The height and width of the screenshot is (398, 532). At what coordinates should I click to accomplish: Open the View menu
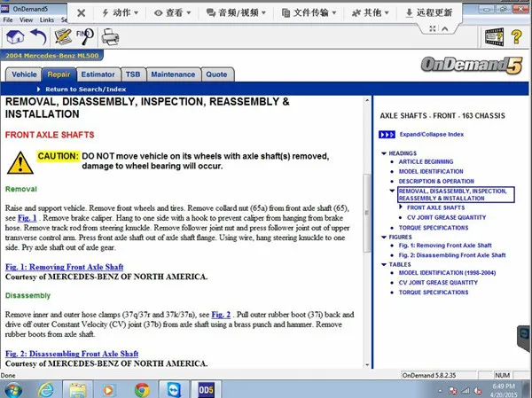tap(26, 20)
